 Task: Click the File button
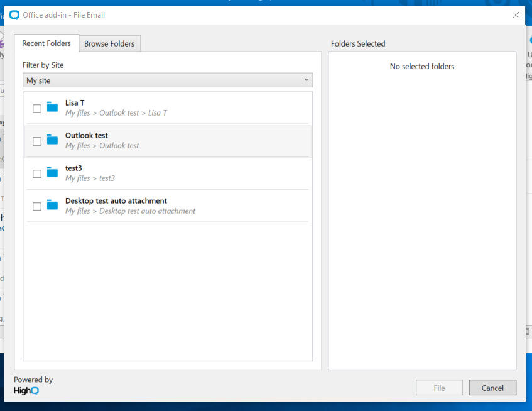[439, 388]
